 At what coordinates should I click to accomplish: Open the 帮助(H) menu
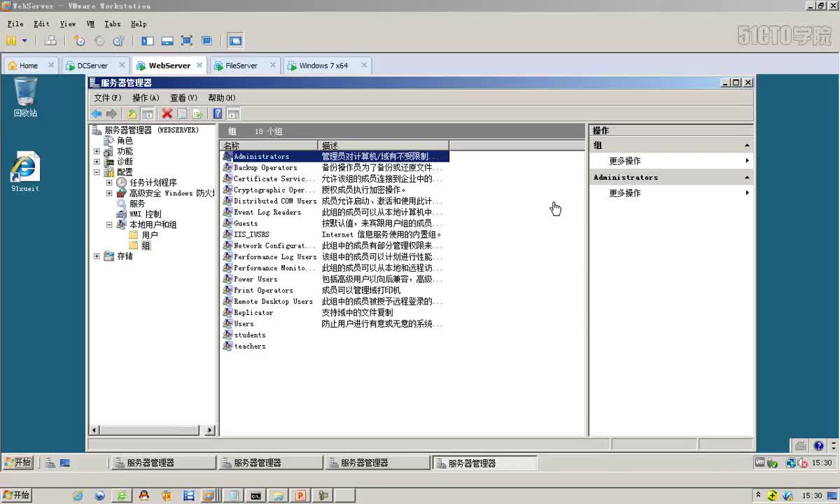click(221, 98)
